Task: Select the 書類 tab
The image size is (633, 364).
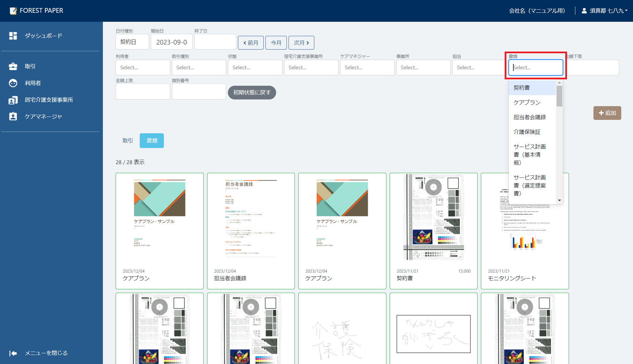Action: [x=152, y=141]
